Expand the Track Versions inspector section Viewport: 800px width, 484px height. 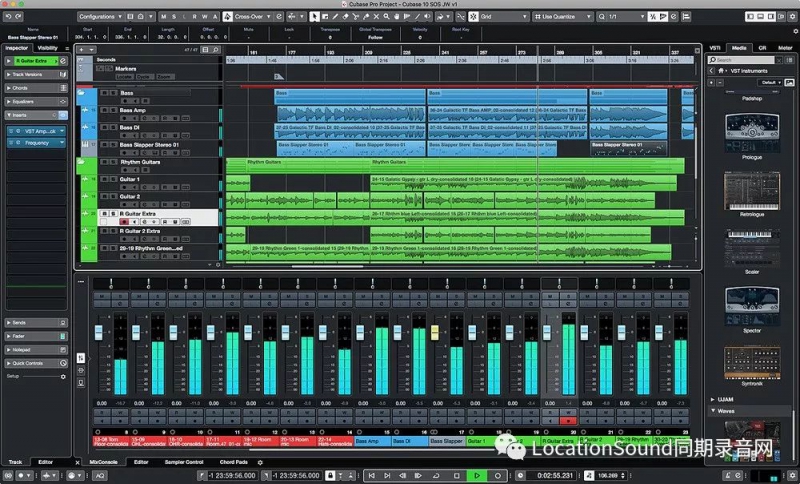coord(36,74)
